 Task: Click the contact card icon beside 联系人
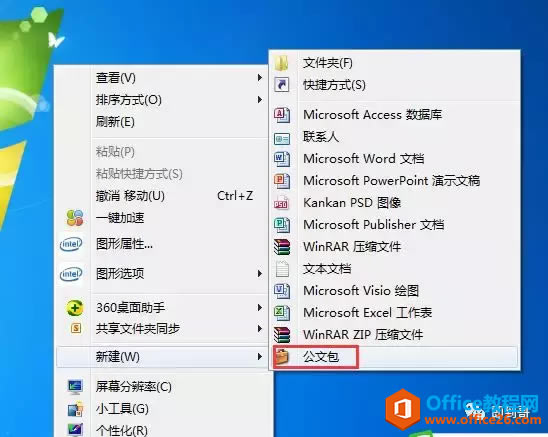282,138
